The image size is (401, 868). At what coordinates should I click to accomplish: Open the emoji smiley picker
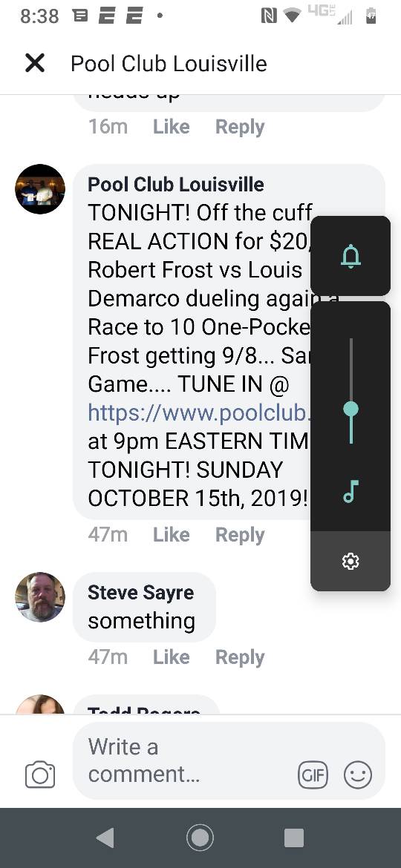[x=358, y=775]
